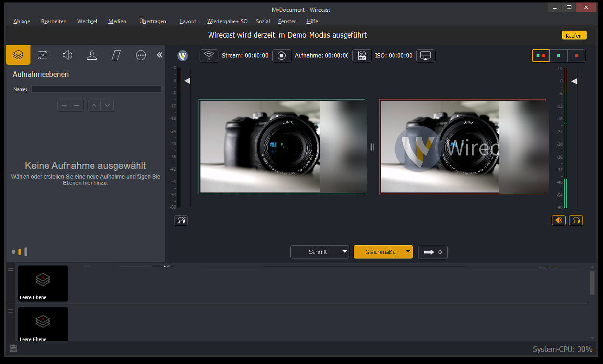The width and height of the screenshot is (603, 364).
Task: Open the Übertragen menu
Action: click(x=153, y=21)
